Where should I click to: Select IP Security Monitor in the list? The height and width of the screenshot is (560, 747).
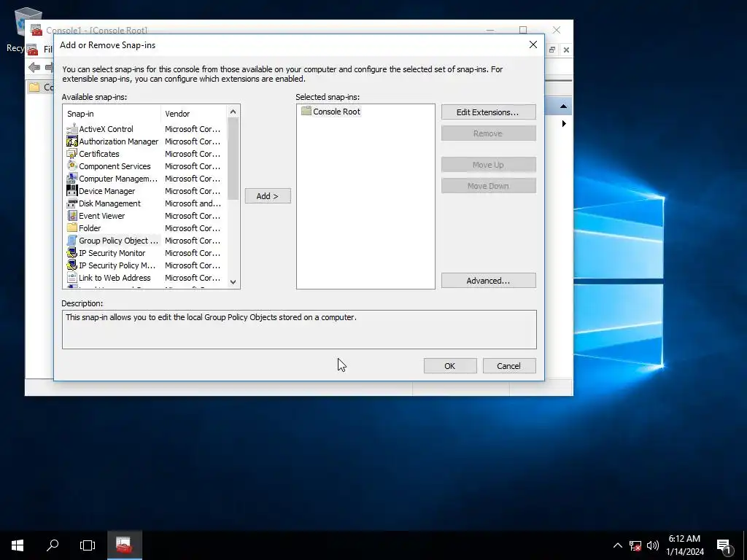(x=112, y=252)
